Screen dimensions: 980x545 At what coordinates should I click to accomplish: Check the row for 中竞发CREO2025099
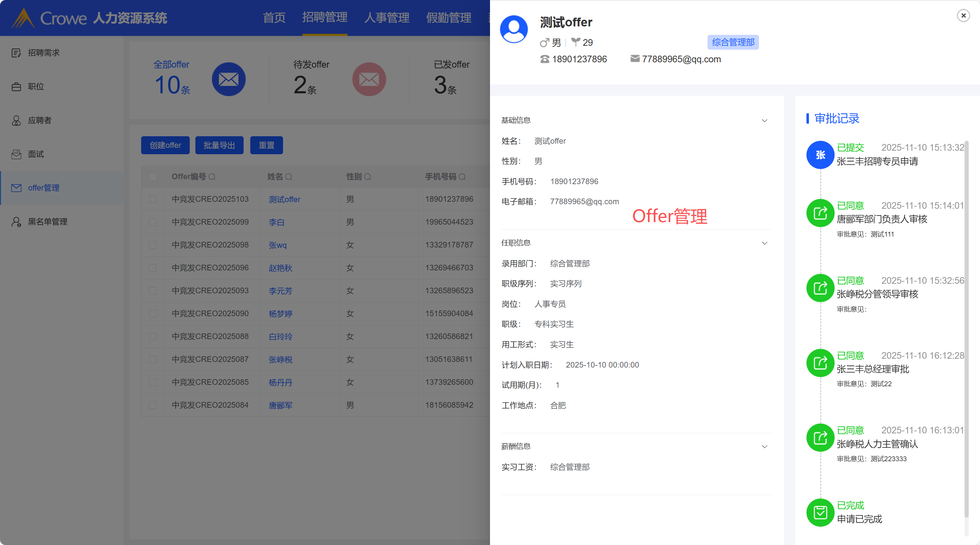click(x=153, y=222)
